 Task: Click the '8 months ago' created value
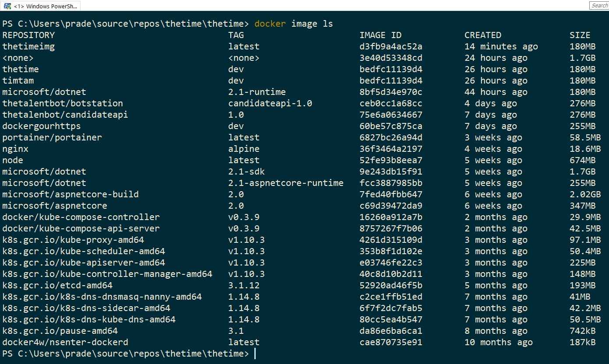pos(496,331)
